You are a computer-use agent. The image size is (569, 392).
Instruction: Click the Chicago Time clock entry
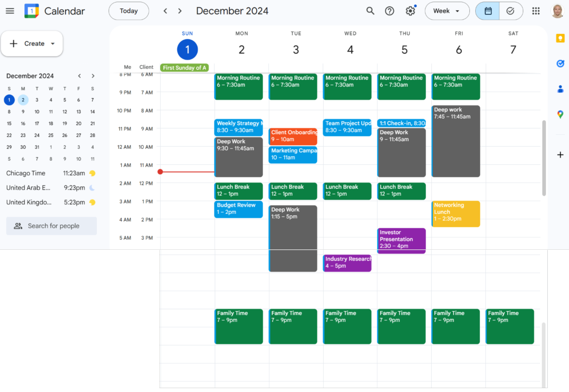click(51, 173)
